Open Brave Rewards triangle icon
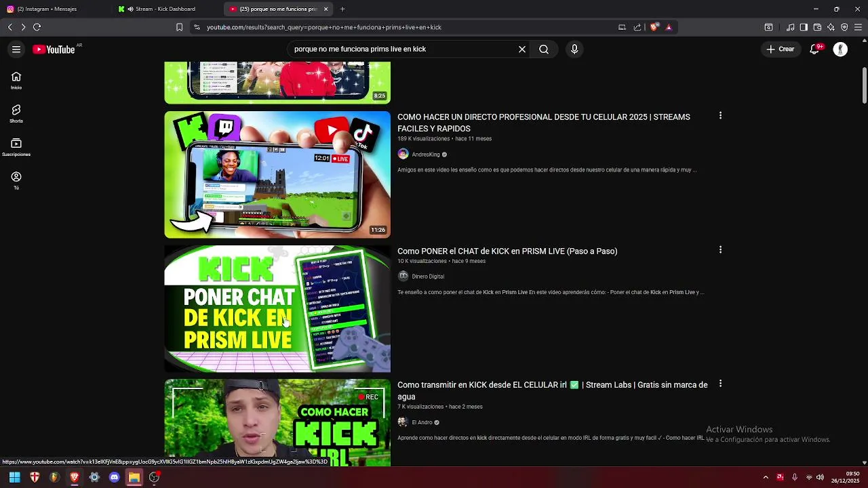The image size is (868, 488). pos(669,27)
